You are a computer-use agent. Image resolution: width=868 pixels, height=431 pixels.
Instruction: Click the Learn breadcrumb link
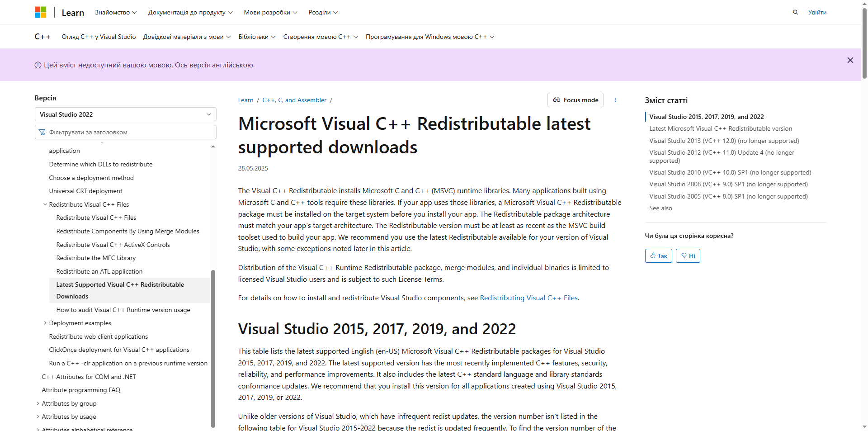coord(245,100)
